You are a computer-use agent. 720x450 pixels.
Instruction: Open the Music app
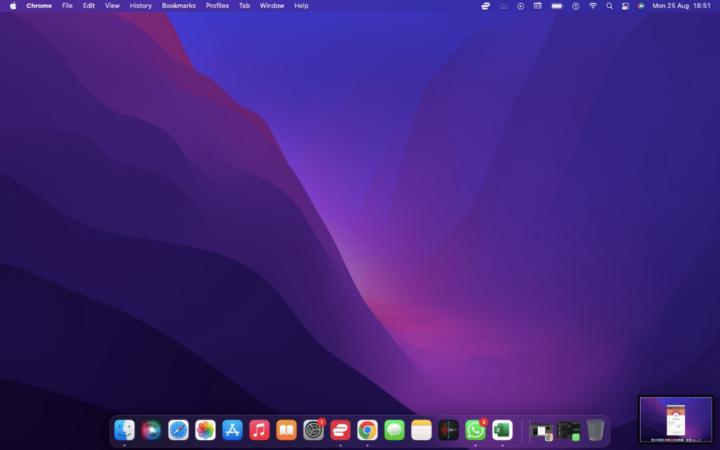259,430
